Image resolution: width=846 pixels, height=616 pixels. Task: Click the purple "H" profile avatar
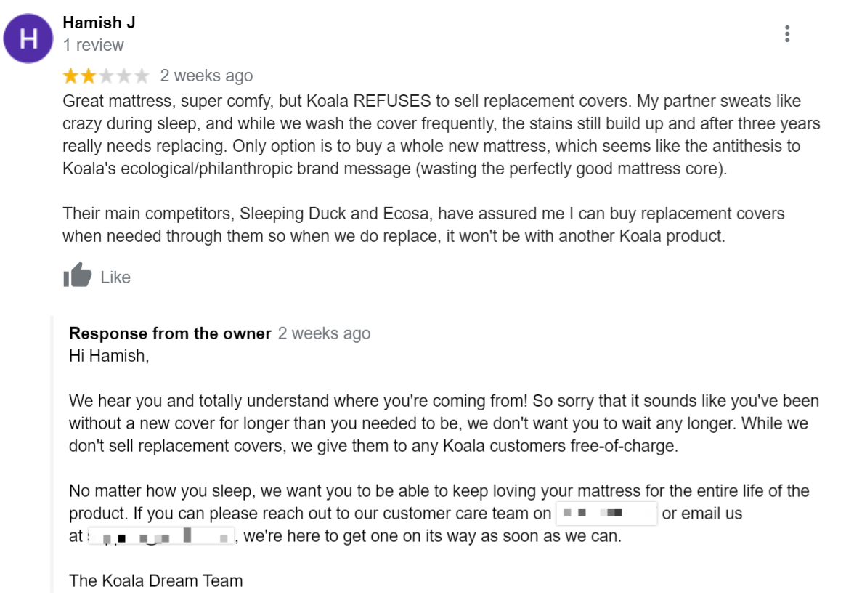(28, 38)
